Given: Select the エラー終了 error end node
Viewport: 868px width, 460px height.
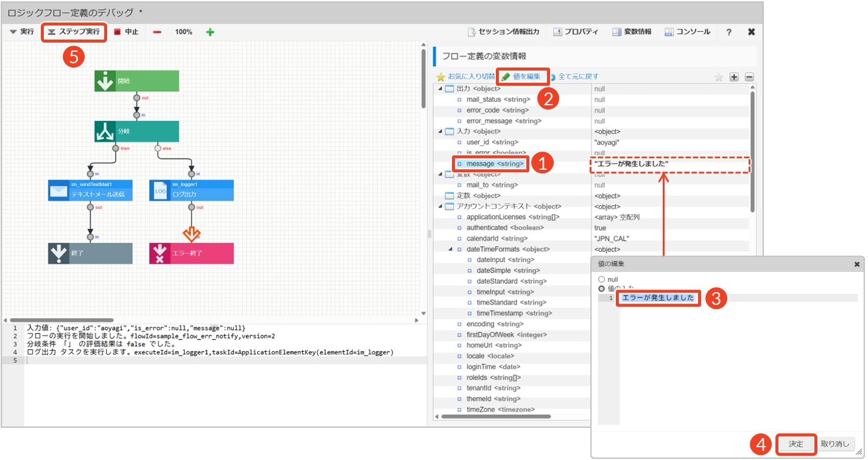Looking at the screenshot, I should click(191, 253).
